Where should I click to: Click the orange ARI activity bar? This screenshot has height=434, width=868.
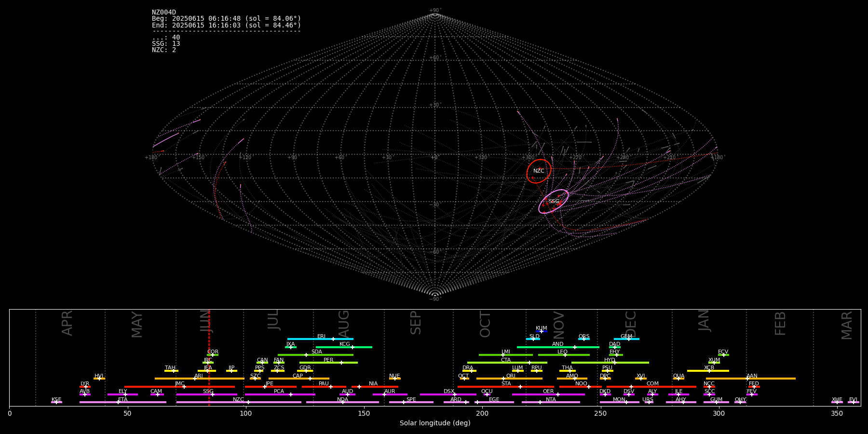click(x=200, y=379)
